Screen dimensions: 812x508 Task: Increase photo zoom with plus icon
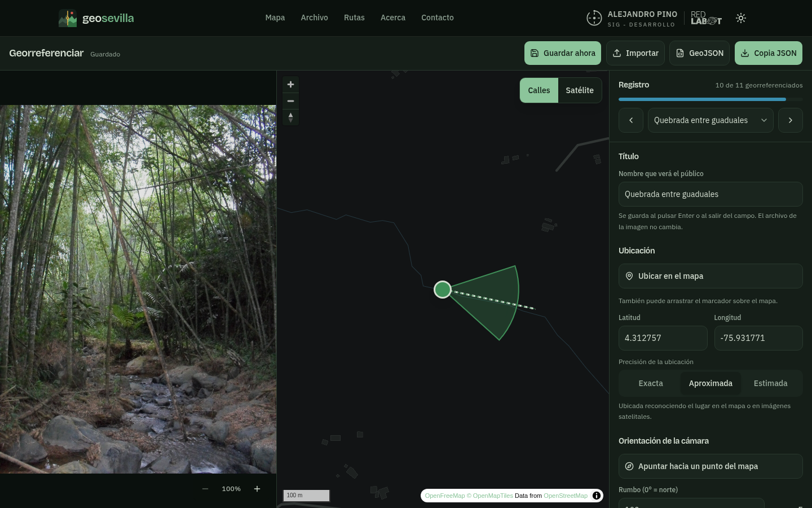(x=257, y=489)
